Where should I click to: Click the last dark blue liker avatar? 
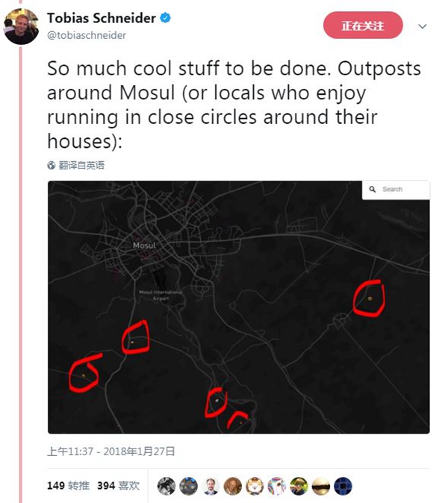point(343,486)
